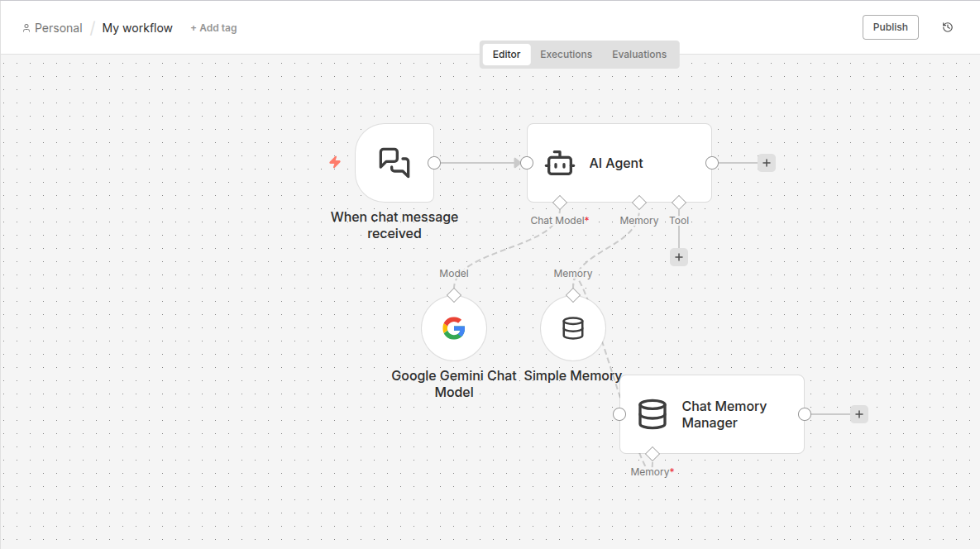This screenshot has width=980, height=549.
Task: Click Chat Memory Manager's Memory connector diamond
Action: (653, 454)
